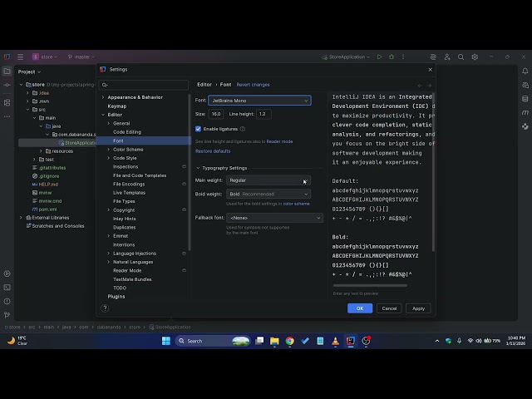Viewport: 532px width, 399px height.
Task: Click OK to confirm settings
Action: [360, 308]
